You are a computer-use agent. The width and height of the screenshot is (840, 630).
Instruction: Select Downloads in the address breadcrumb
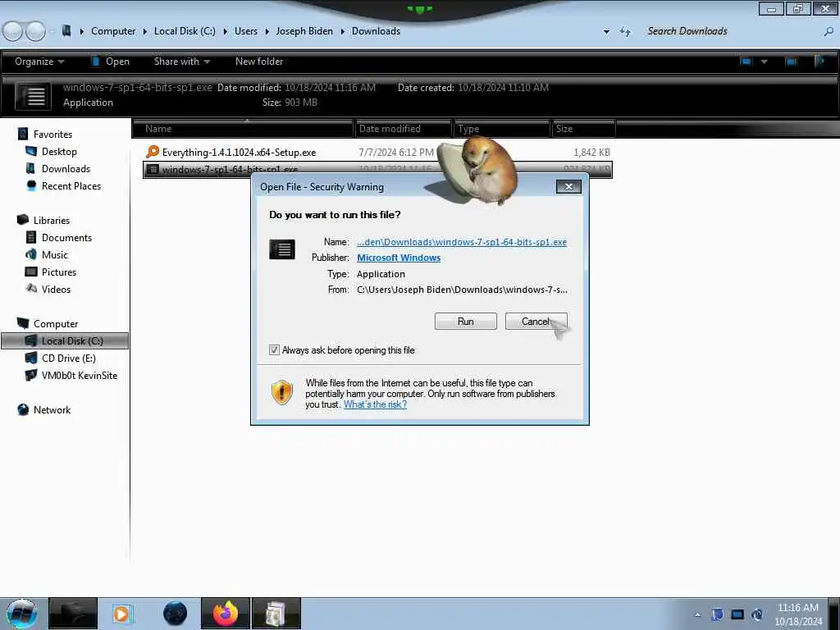[376, 31]
